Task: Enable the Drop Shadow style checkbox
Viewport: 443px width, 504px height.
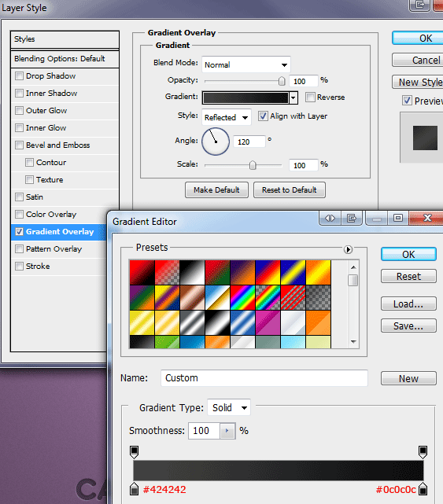Action: [20, 75]
